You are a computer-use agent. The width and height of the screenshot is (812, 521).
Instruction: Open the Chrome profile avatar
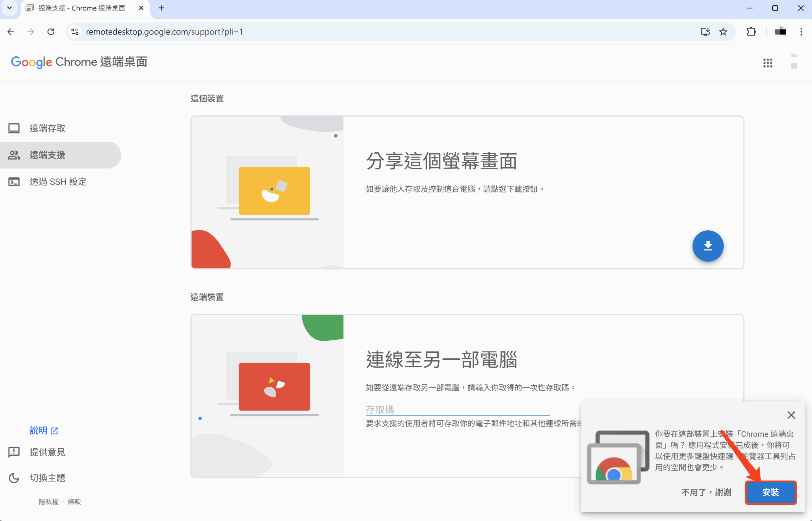coord(780,32)
